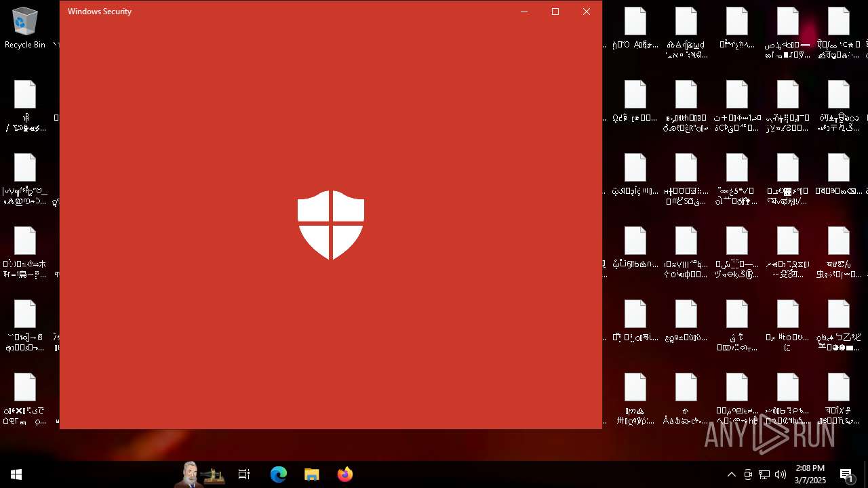Launch Microsoft Edge from the taskbar
868x488 pixels.
point(279,474)
